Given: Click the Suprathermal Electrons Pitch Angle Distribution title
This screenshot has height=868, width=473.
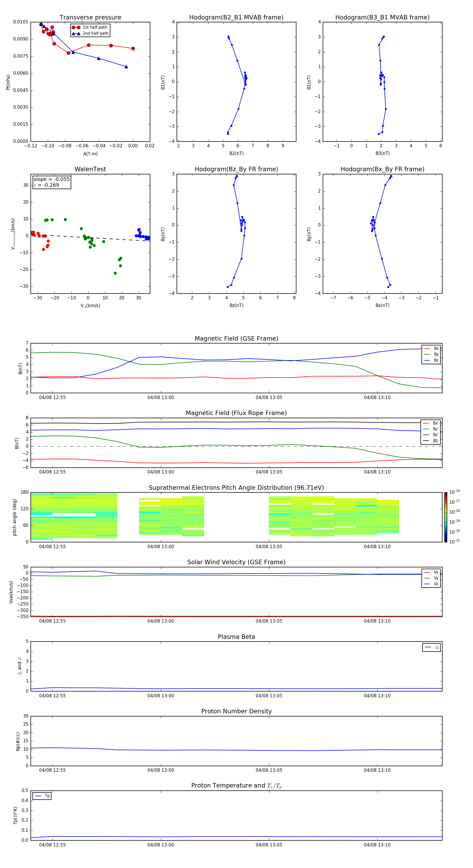Looking at the screenshot, I should pyautogui.click(x=236, y=488).
